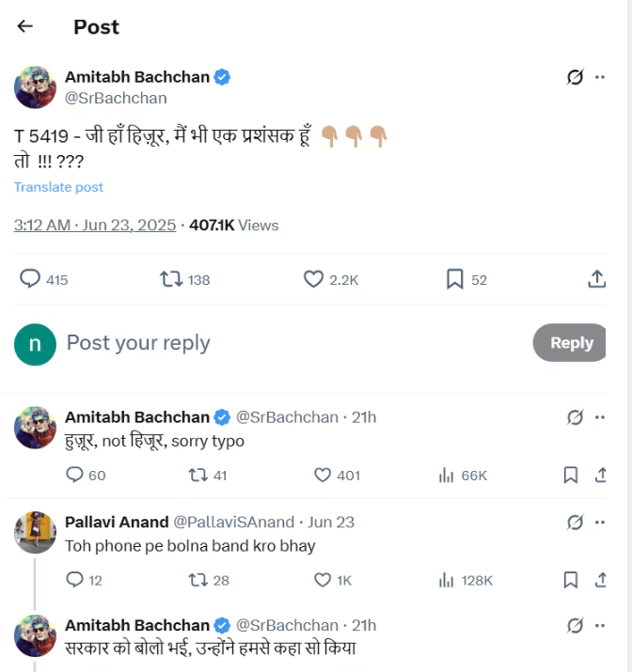This screenshot has height=672, width=632.
Task: Share the main post
Action: pyautogui.click(x=596, y=279)
